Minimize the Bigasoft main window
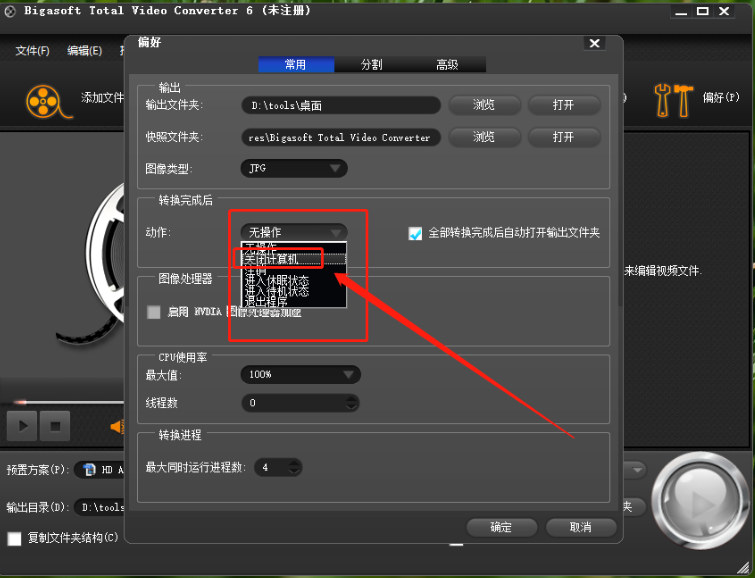This screenshot has width=755, height=578. point(681,12)
